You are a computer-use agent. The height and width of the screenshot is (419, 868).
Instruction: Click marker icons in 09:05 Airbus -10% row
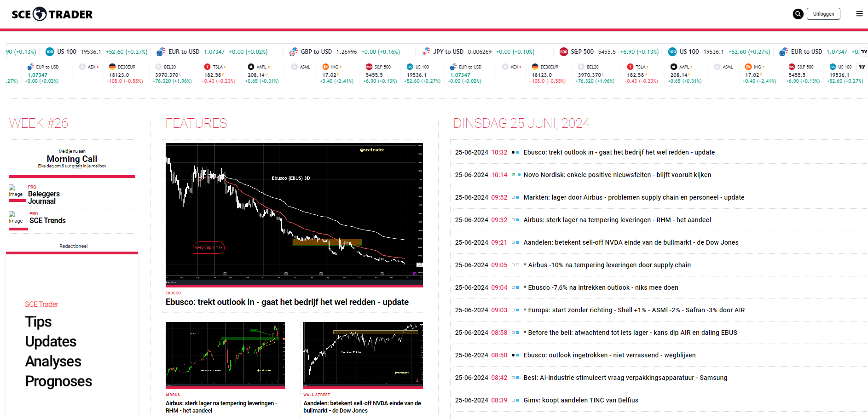pyautogui.click(x=515, y=265)
